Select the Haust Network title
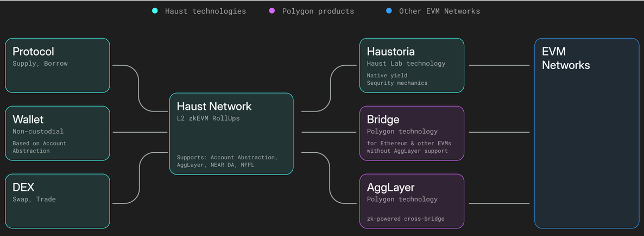 coord(214,106)
